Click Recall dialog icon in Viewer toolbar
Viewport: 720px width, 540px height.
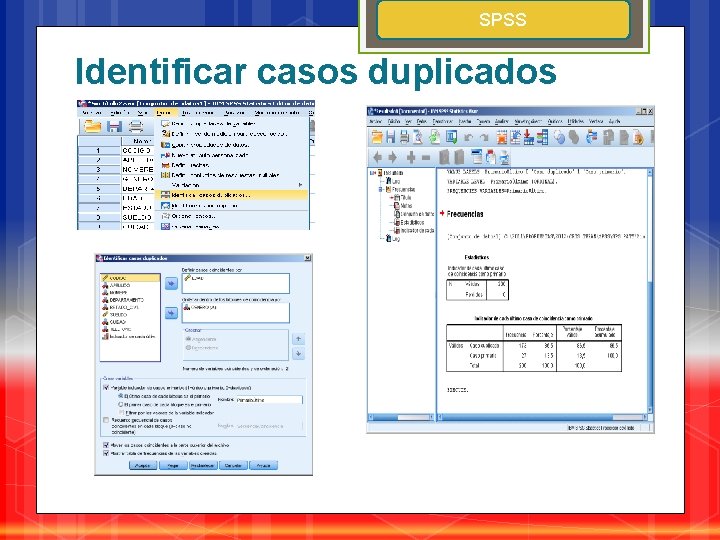[452, 137]
